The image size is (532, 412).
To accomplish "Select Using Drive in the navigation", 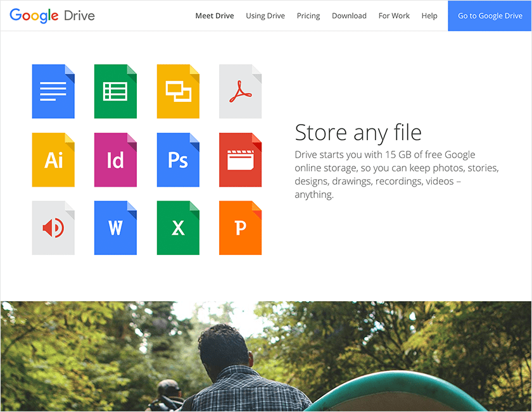I will click(265, 16).
